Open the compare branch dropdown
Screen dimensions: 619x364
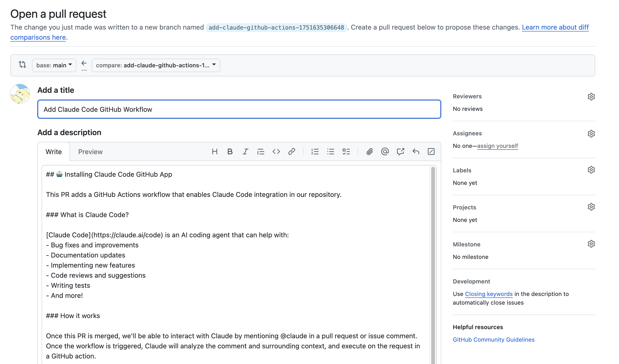point(156,65)
